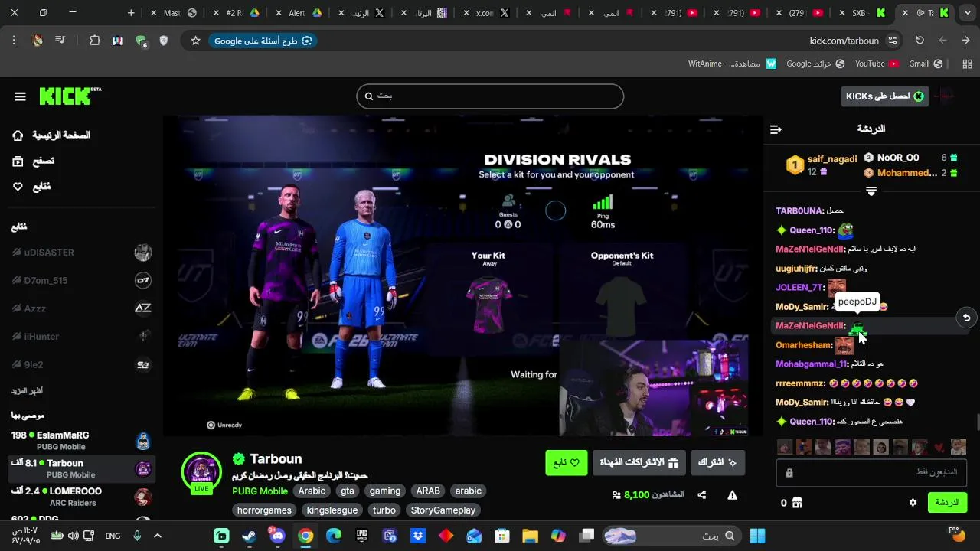The image size is (980, 551).
Task: Click the ARAB stream tag
Action: (x=428, y=491)
